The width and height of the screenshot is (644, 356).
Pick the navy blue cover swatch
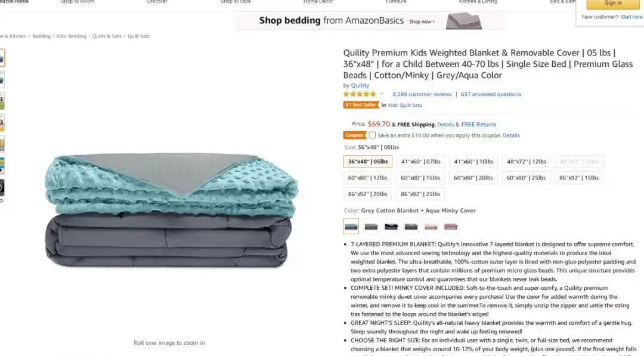[x=391, y=226]
